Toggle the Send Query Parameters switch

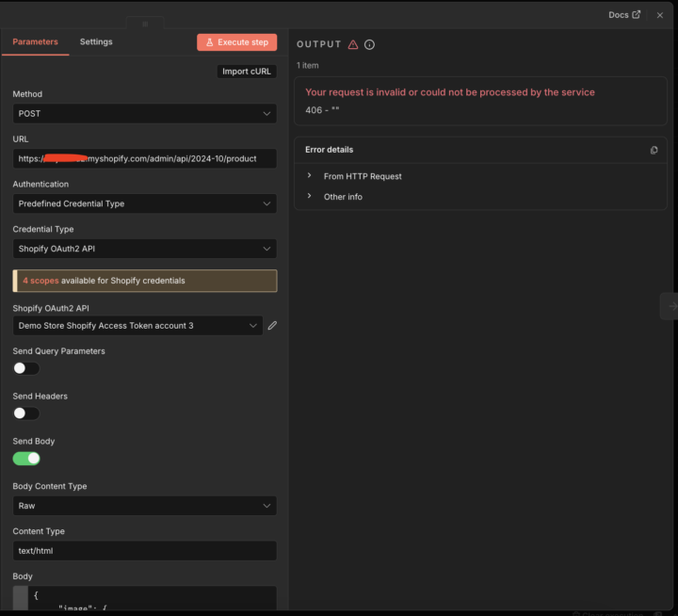point(26,368)
